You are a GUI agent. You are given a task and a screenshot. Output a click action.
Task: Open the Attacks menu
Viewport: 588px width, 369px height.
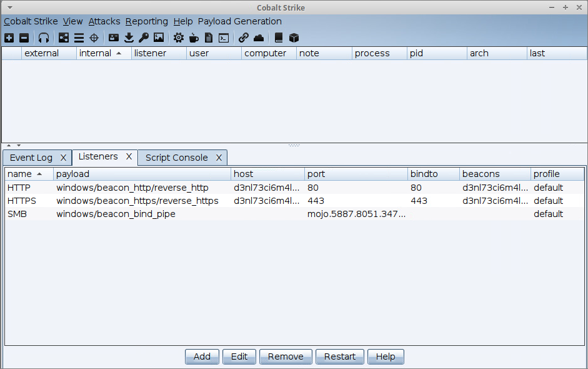click(x=104, y=21)
